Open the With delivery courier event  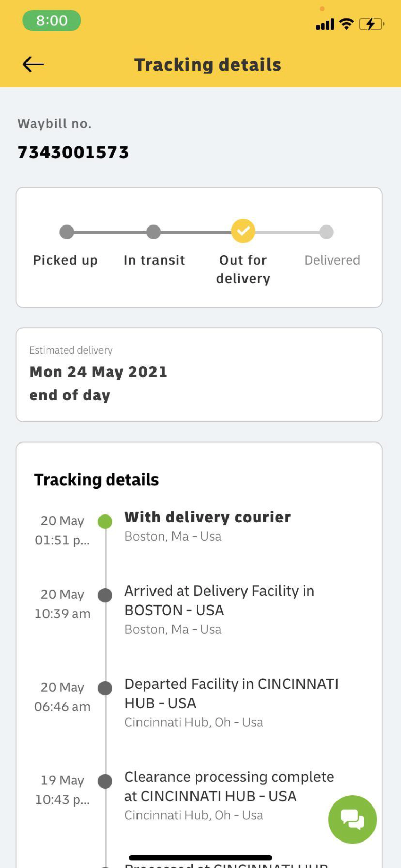[x=208, y=517]
